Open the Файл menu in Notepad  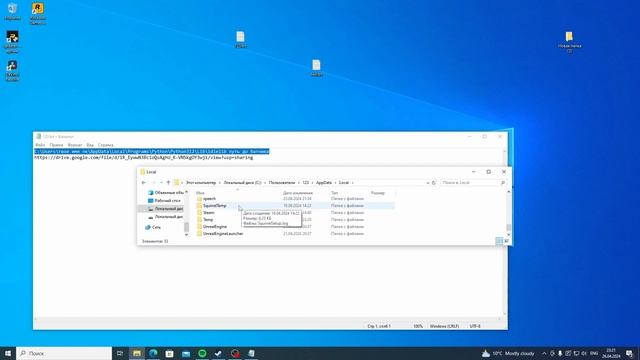pos(40,145)
